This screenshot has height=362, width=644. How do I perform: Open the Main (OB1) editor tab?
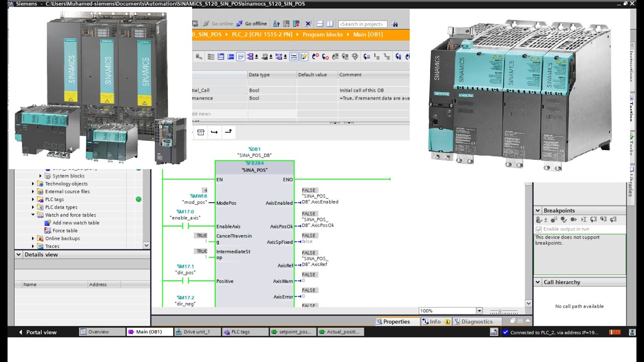150,332
